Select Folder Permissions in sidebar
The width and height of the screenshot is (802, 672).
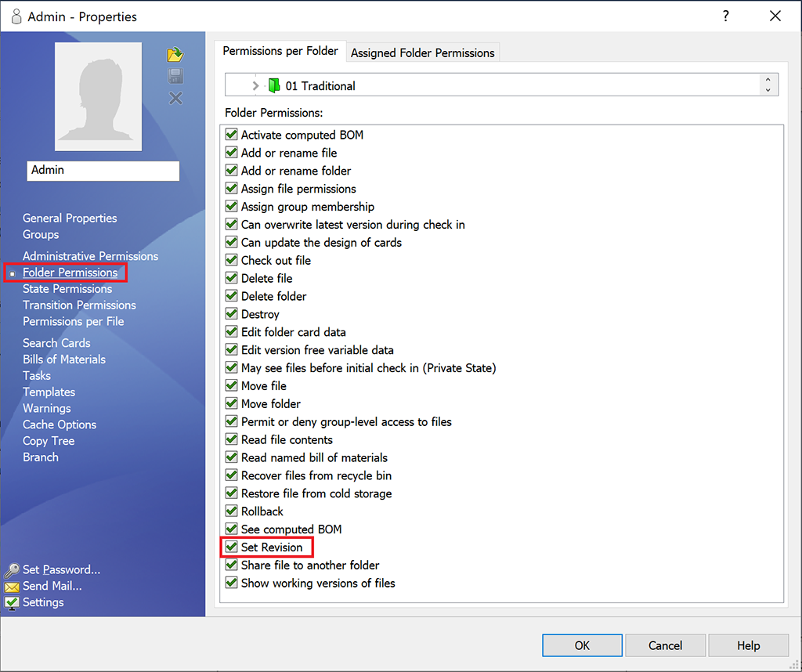(70, 272)
